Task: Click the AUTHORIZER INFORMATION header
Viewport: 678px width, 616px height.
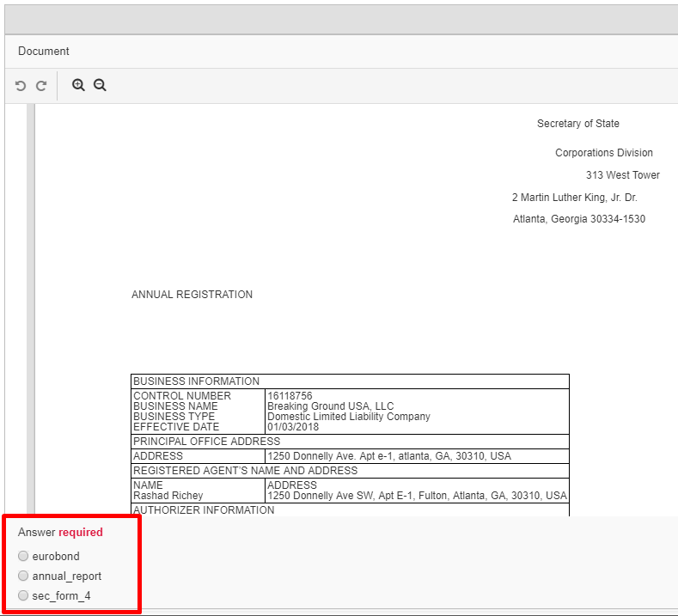Action: (x=350, y=510)
